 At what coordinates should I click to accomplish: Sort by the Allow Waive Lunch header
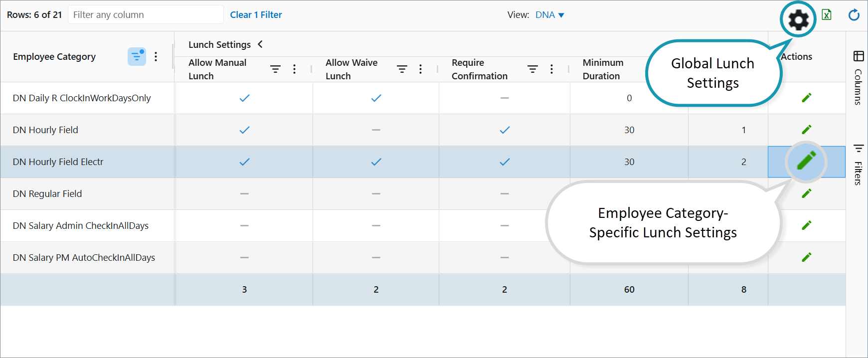coord(351,69)
